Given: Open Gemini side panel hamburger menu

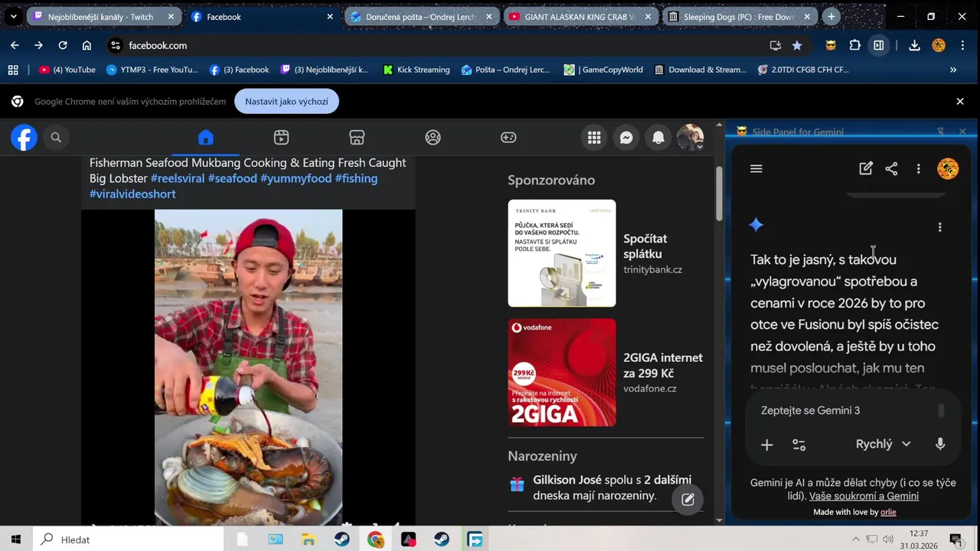Looking at the screenshot, I should point(756,168).
